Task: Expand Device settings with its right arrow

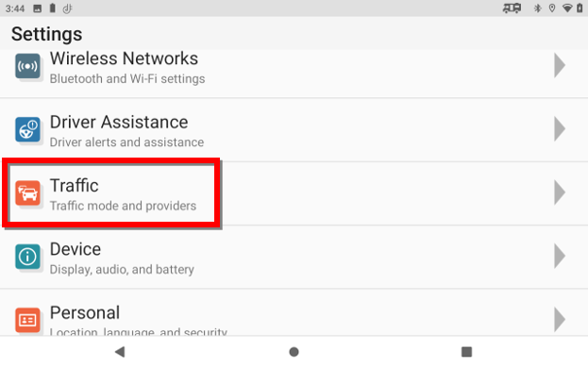Action: pos(560,256)
